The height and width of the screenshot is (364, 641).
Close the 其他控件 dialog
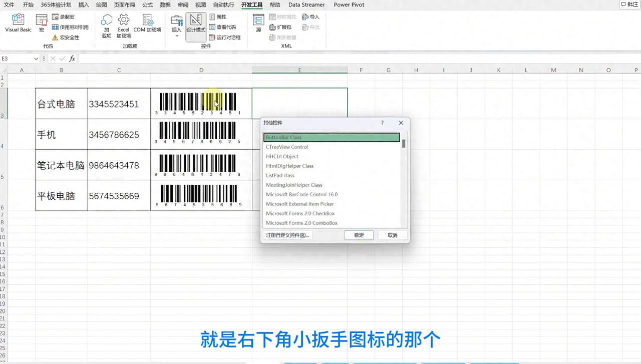[x=401, y=123]
